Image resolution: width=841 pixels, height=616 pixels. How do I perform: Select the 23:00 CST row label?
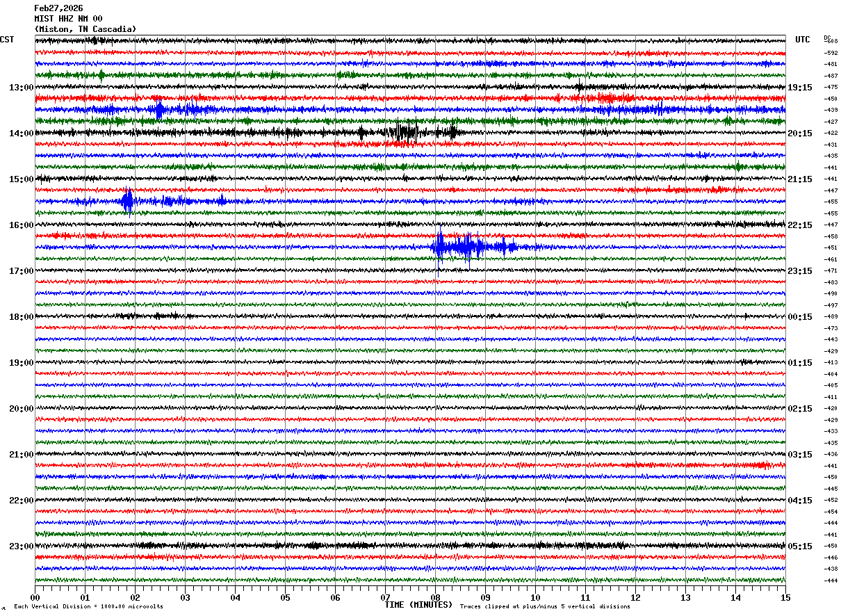coord(22,546)
